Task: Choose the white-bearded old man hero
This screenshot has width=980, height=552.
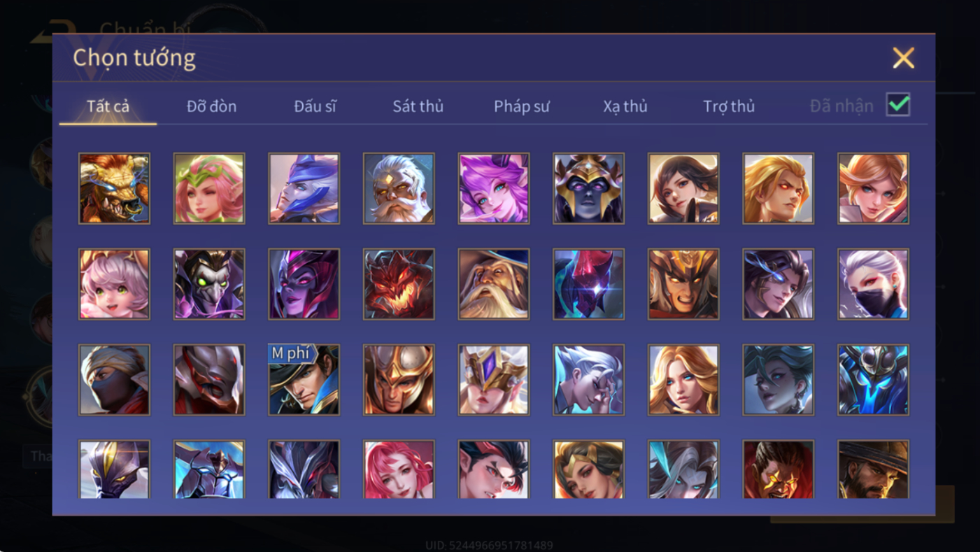Action: tap(399, 188)
